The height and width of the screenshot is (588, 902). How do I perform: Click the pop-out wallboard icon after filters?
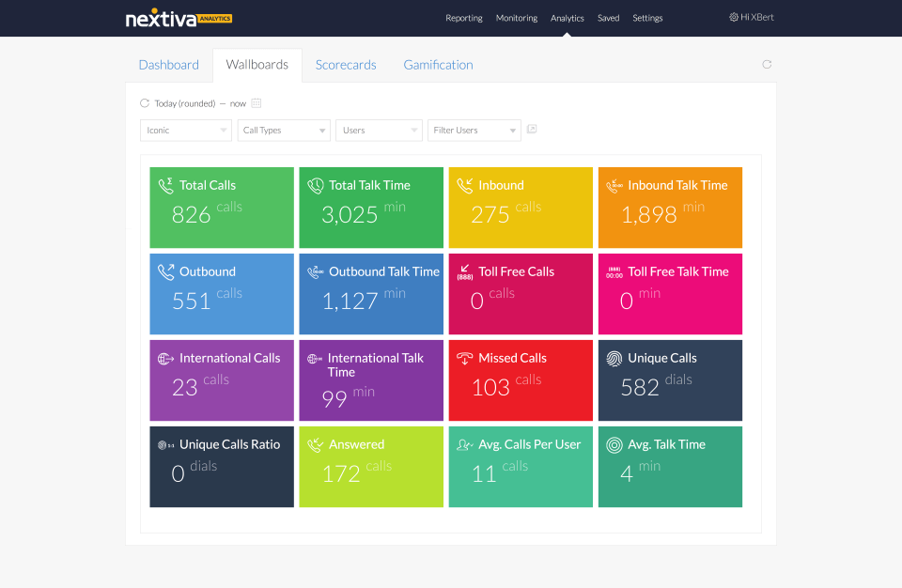(532, 129)
